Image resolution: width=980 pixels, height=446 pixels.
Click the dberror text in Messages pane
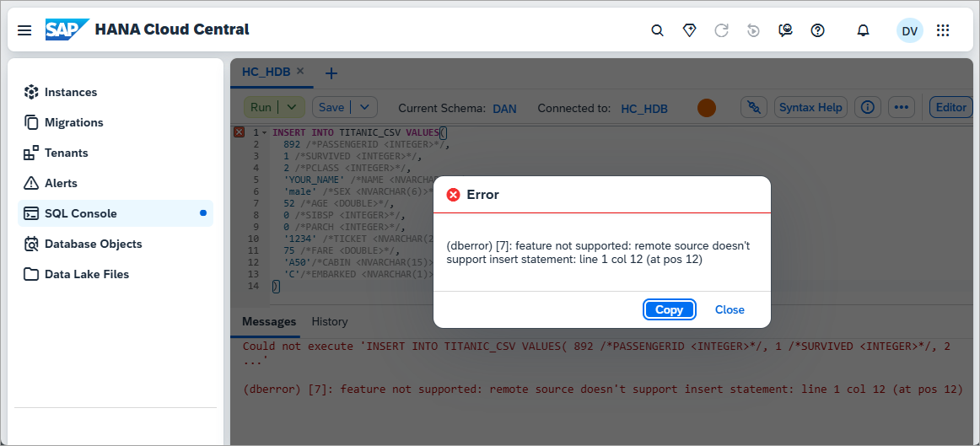pyautogui.click(x=602, y=390)
